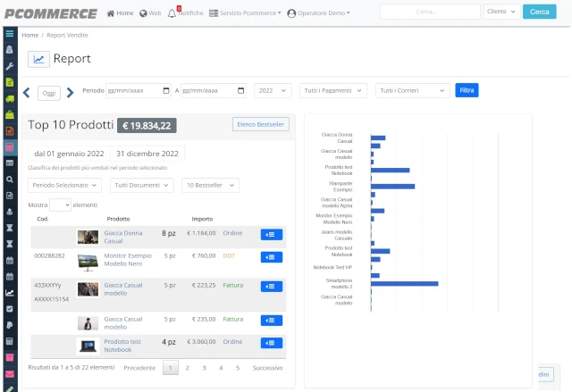Go to results page 2

(187, 368)
